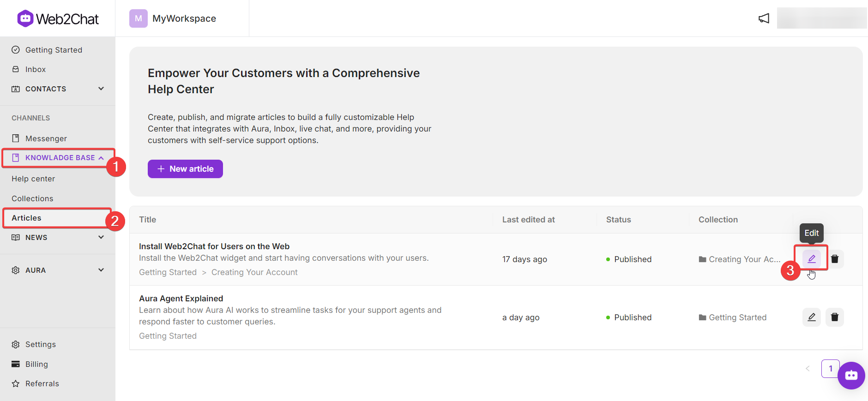
Task: Collapse the KNOWLADGE BASE chevron
Action: pos(101,158)
